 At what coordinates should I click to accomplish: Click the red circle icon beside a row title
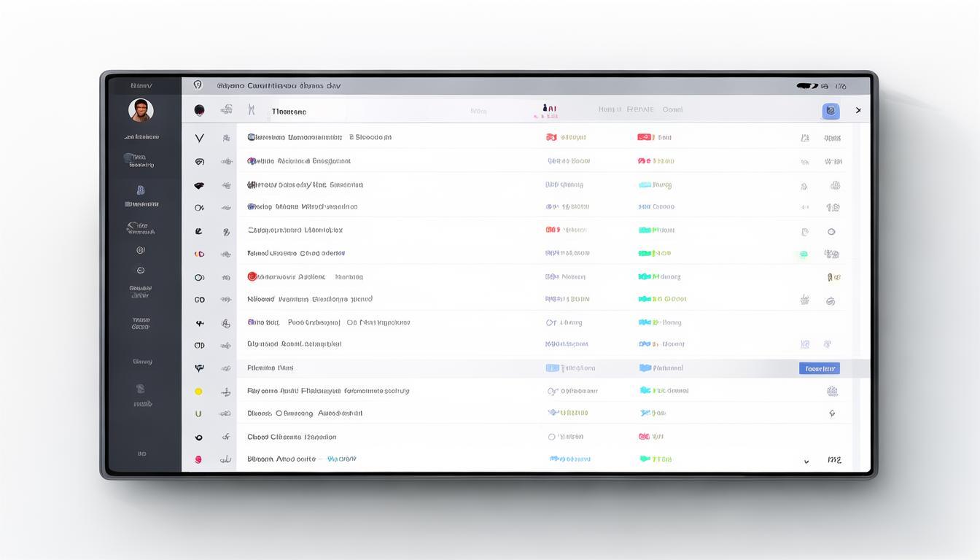tap(252, 276)
